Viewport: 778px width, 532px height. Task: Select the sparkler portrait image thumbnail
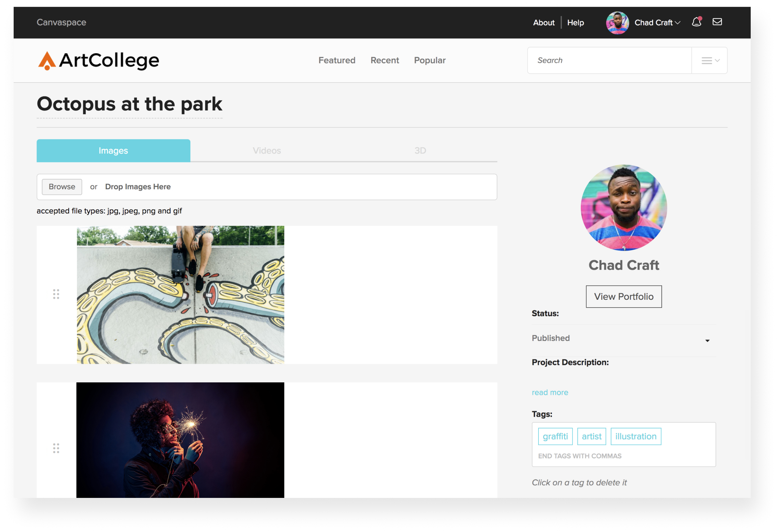click(180, 440)
